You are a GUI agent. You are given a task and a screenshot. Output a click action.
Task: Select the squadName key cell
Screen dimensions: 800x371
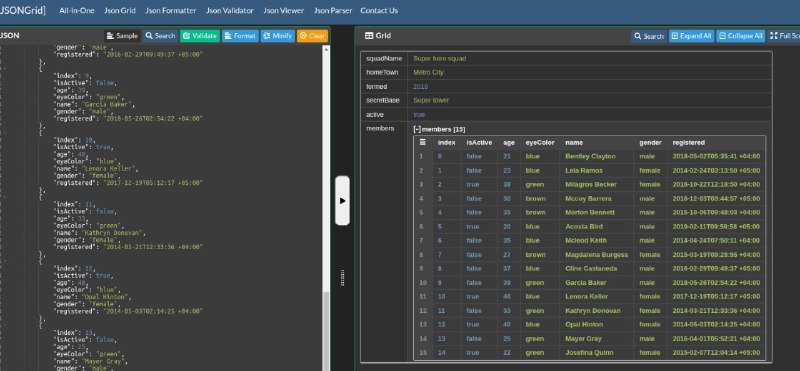(x=384, y=59)
